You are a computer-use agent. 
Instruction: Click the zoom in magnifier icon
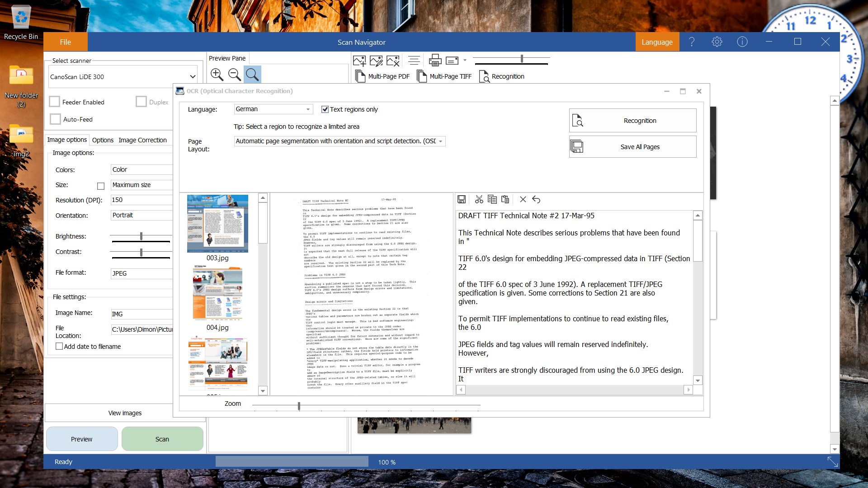coord(217,75)
